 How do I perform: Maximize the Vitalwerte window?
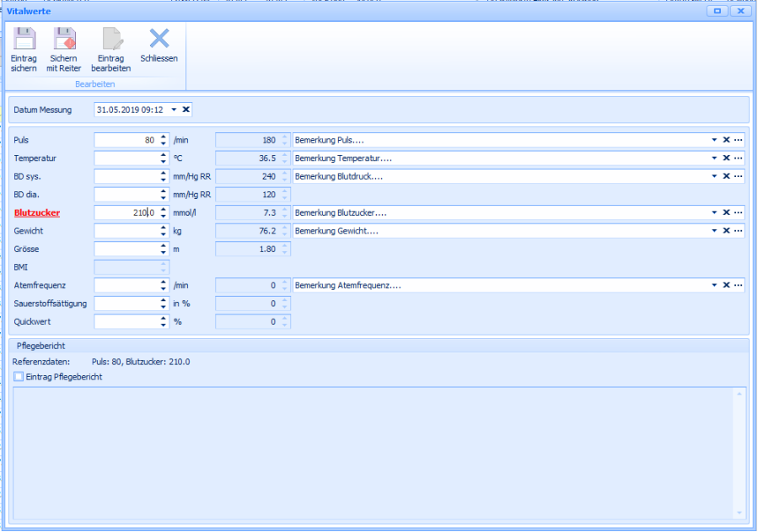click(718, 11)
